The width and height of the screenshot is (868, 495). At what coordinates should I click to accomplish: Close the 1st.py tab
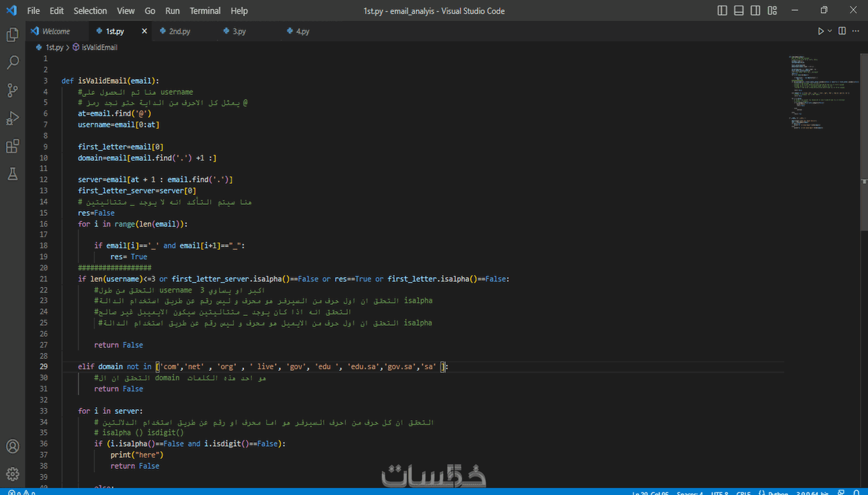click(144, 31)
